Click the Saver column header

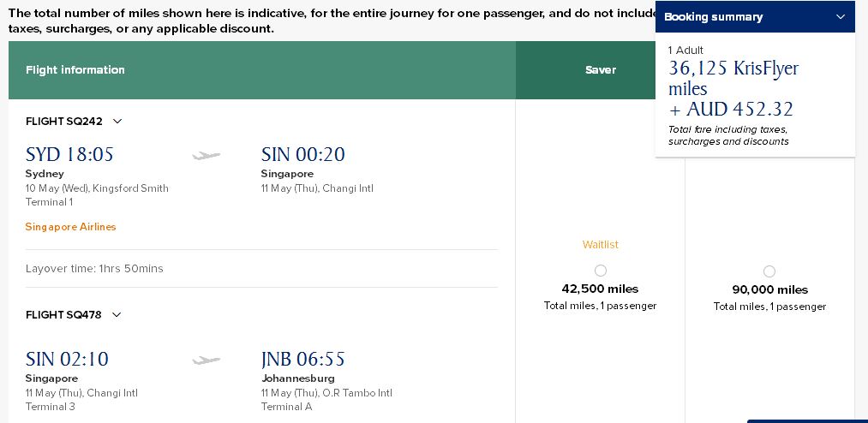tap(601, 70)
